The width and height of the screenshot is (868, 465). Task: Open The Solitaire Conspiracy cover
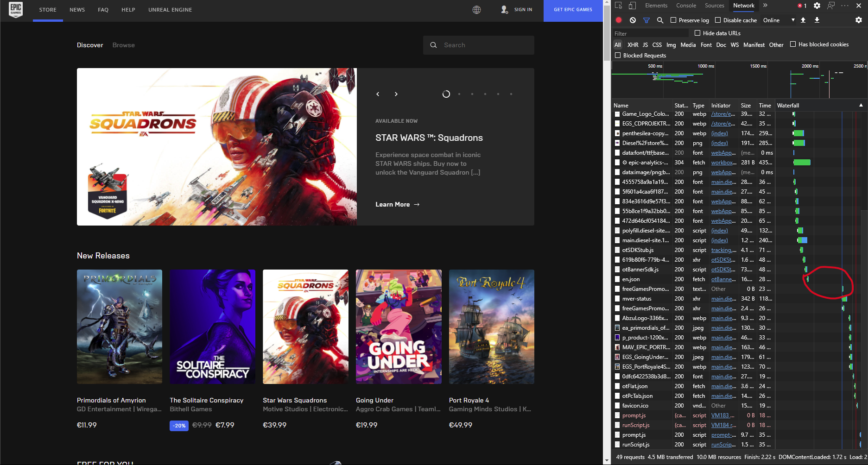coord(212,327)
